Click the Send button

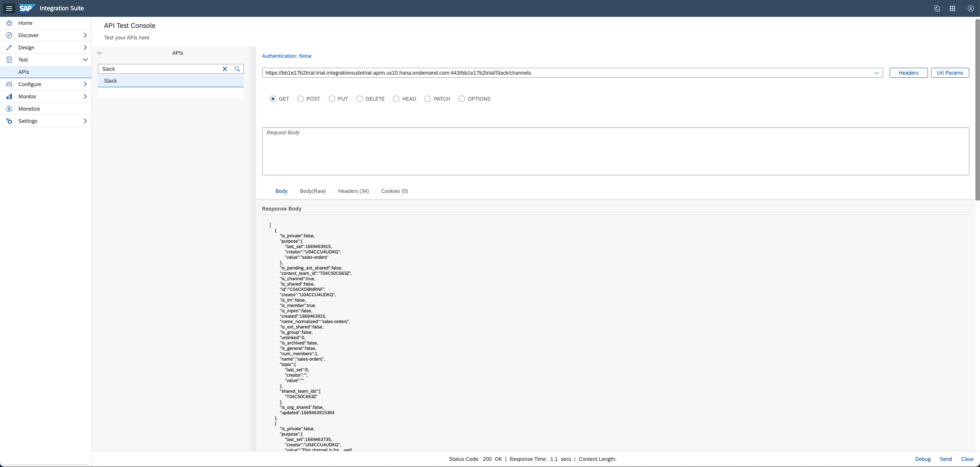coord(946,459)
